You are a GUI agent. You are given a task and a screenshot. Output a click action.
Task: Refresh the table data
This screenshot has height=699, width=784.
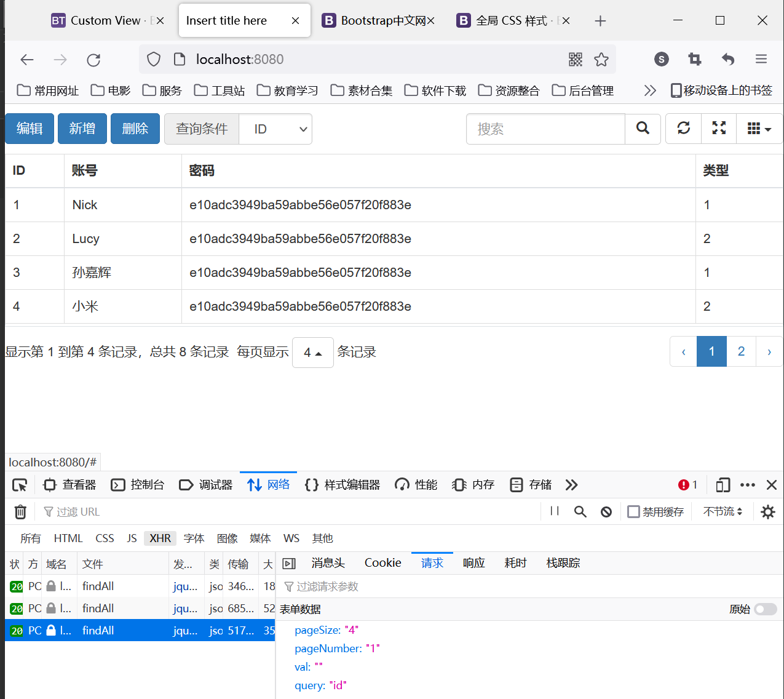click(683, 129)
